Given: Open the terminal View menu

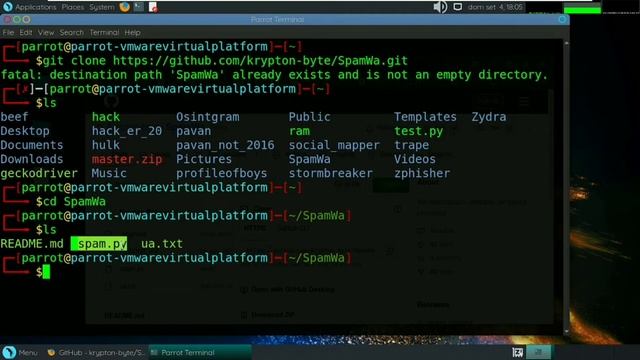Looking at the screenshot, I should coord(46,32).
